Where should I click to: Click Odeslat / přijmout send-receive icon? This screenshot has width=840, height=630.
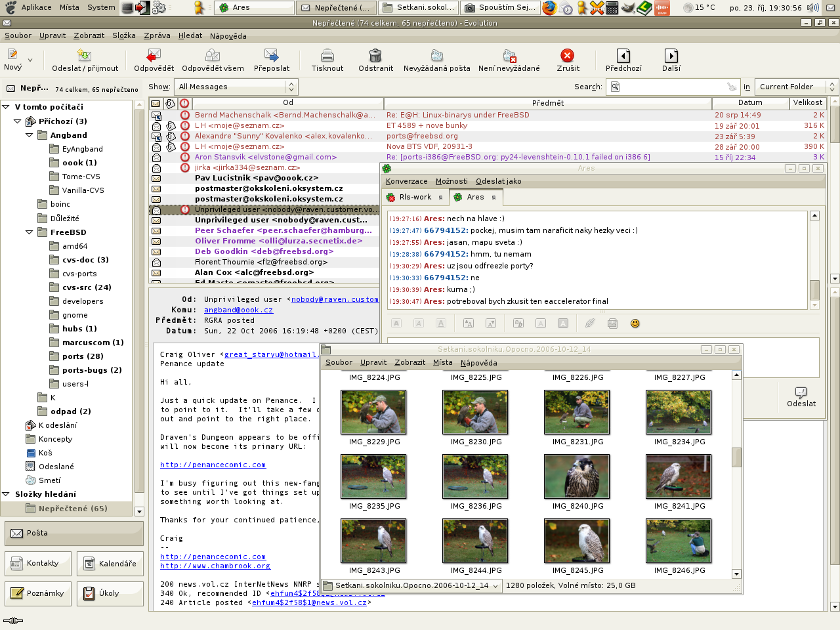(85, 56)
